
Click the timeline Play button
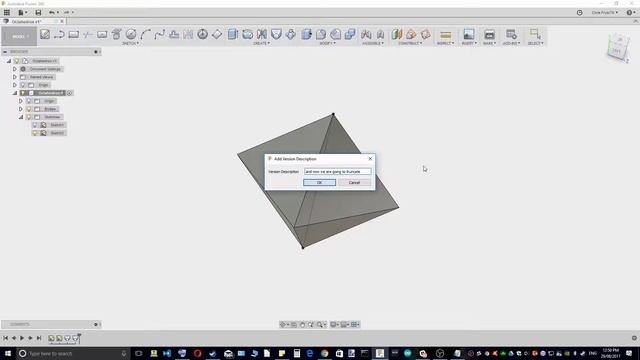pos(22,338)
